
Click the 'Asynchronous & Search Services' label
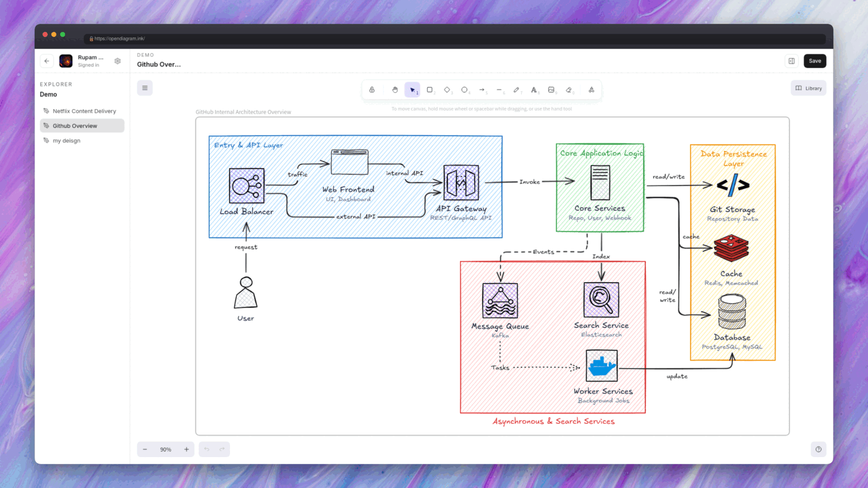[553, 421]
